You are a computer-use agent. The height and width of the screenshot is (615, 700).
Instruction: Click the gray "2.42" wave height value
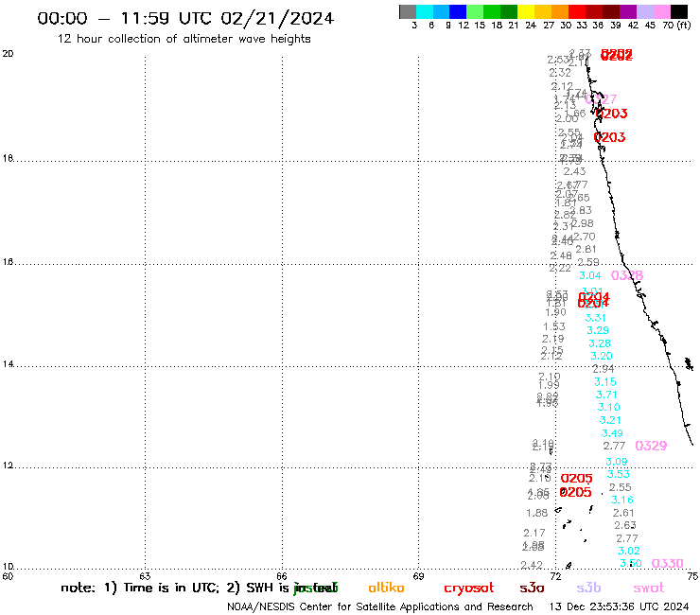coord(532,565)
